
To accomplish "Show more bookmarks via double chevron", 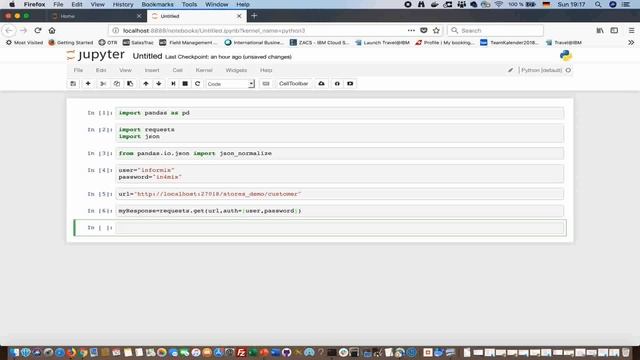I will (631, 42).
